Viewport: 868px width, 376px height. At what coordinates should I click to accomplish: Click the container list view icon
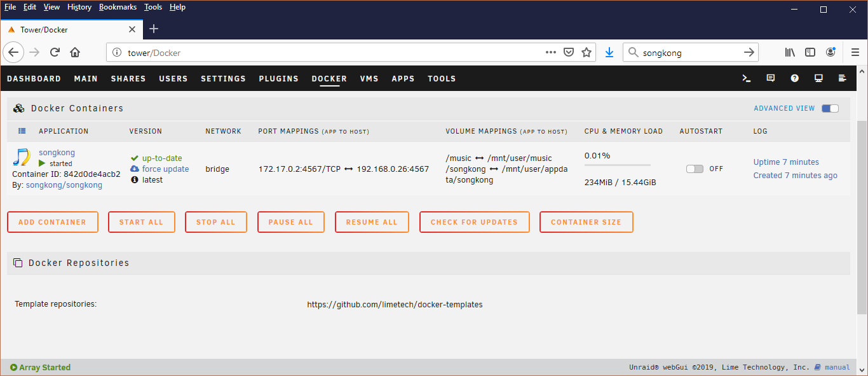[22, 131]
